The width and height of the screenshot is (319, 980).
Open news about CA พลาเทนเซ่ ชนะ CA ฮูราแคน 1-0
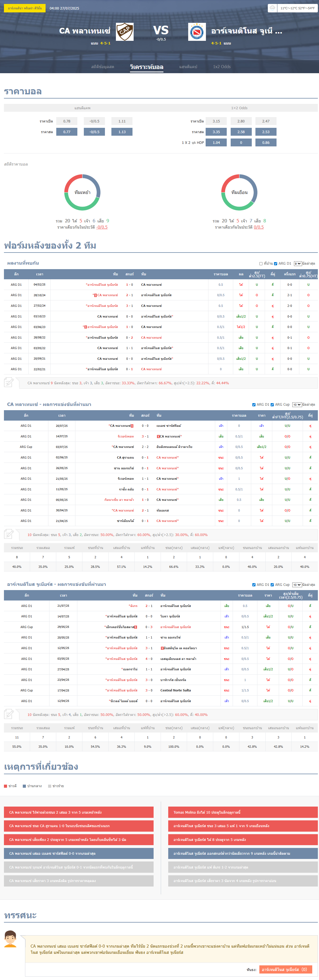(x=79, y=825)
